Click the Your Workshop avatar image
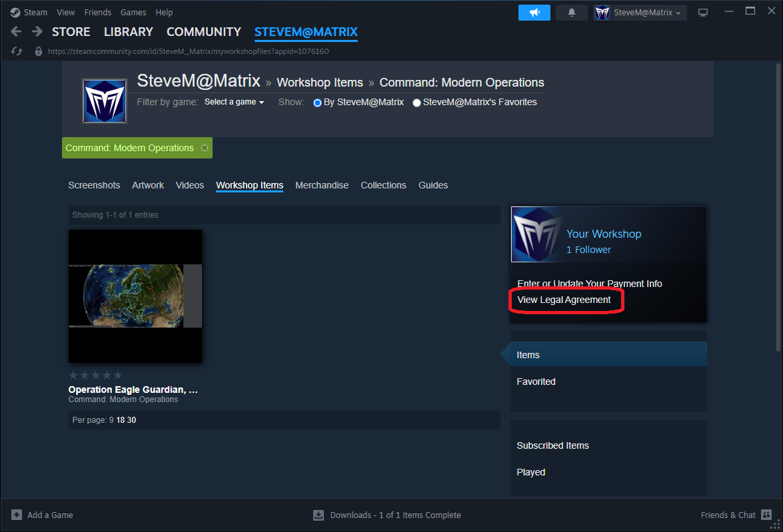The height and width of the screenshot is (532, 783). [538, 234]
